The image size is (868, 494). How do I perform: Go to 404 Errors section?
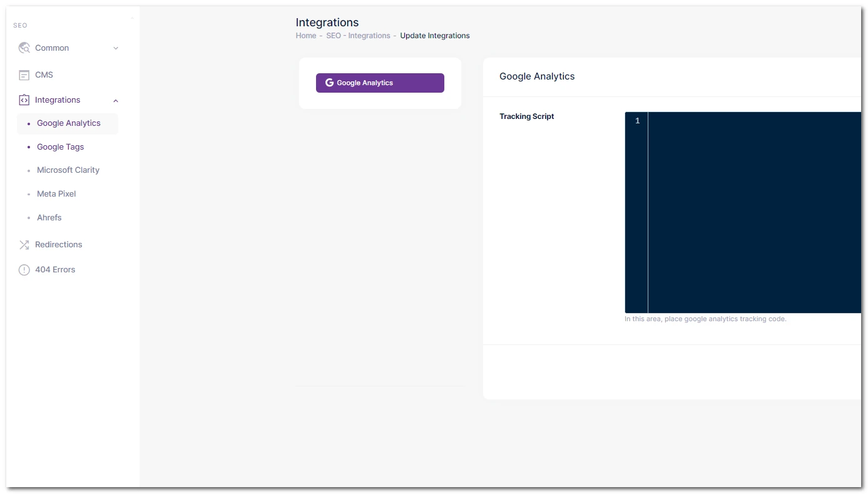point(55,270)
